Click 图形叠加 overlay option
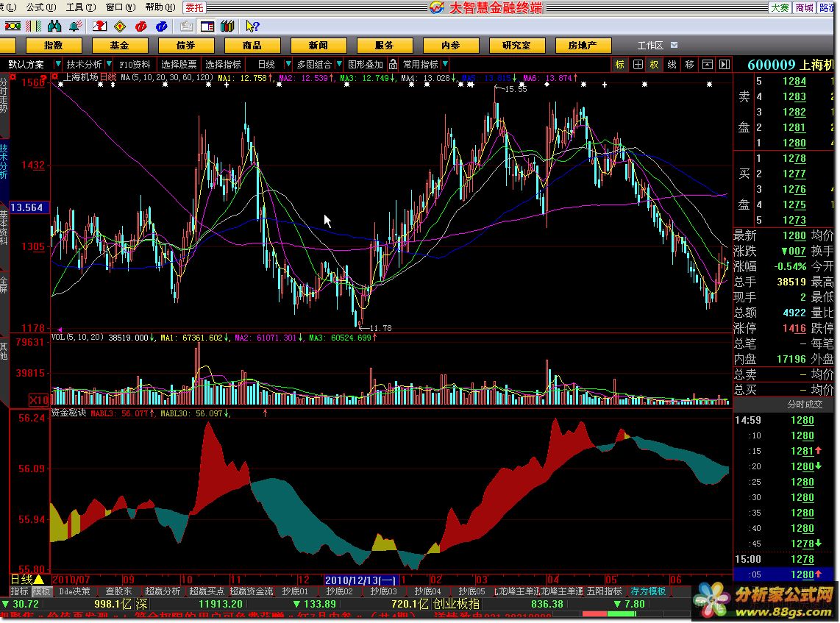 pos(366,64)
